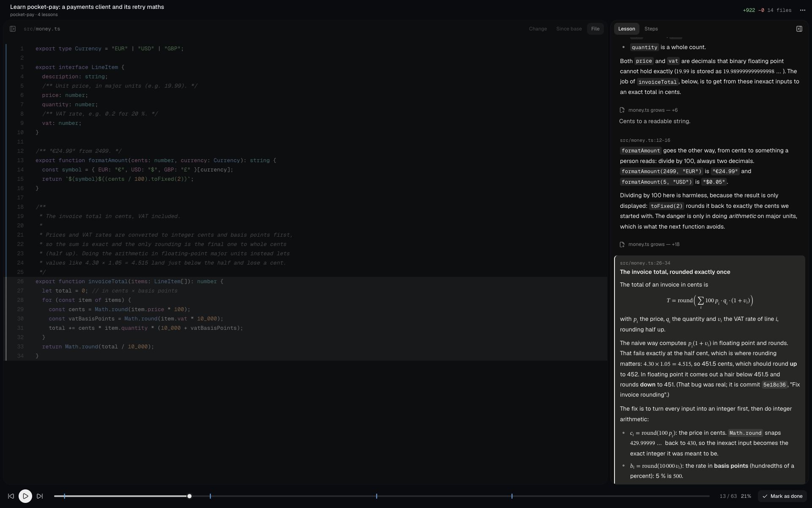The width and height of the screenshot is (812, 508).
Task: Click the 'const vatBasisPoints' code line
Action: click(136, 319)
